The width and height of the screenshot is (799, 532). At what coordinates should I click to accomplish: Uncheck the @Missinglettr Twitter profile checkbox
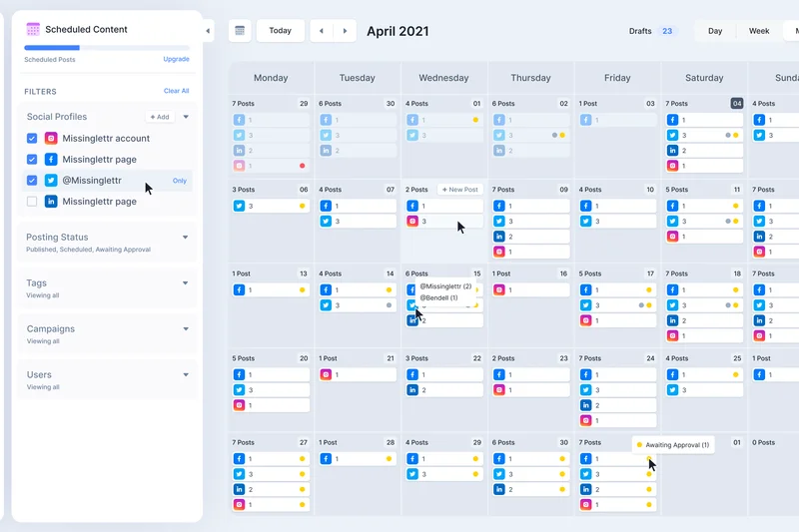32,181
